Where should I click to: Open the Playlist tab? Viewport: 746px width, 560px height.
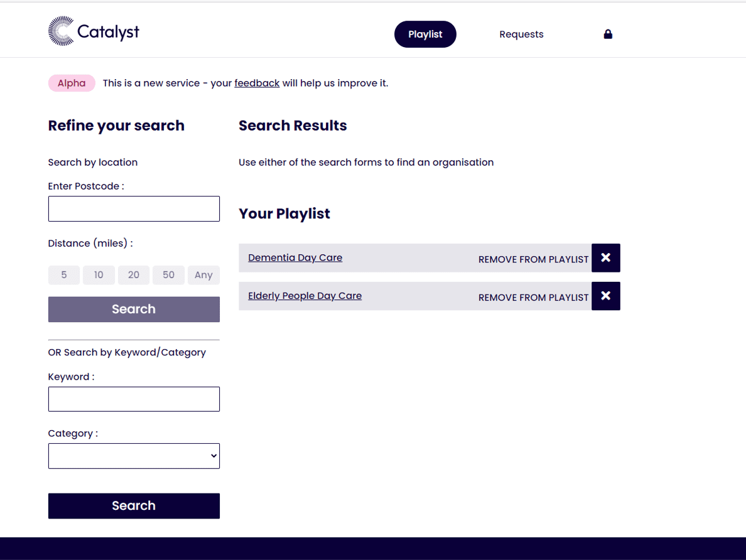click(425, 35)
